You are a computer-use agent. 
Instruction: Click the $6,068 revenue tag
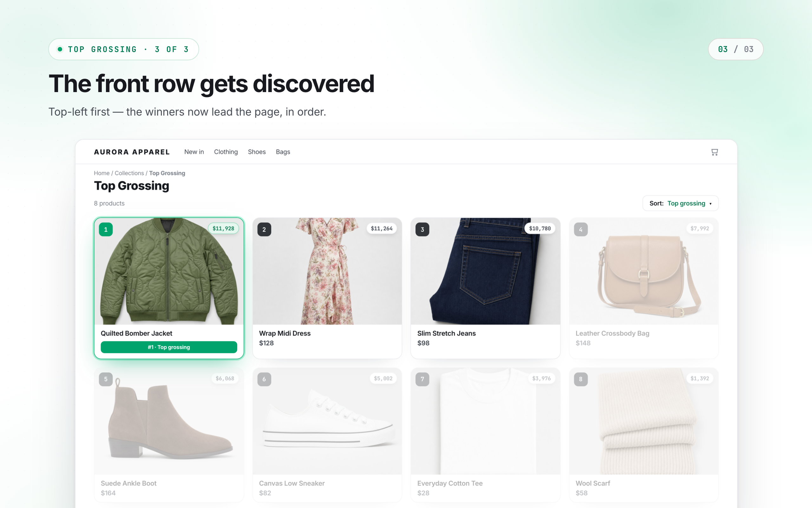(225, 378)
